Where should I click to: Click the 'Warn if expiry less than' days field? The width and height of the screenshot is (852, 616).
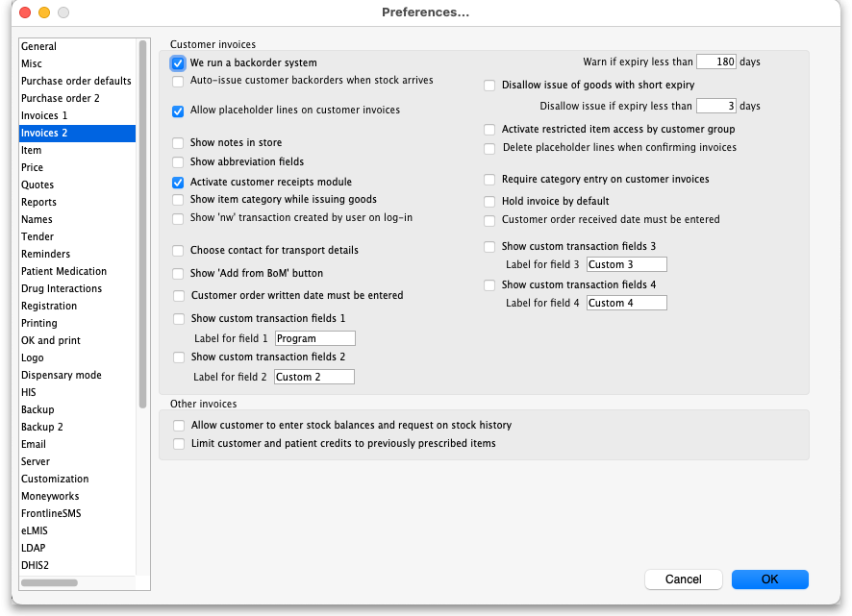pyautogui.click(x=715, y=62)
